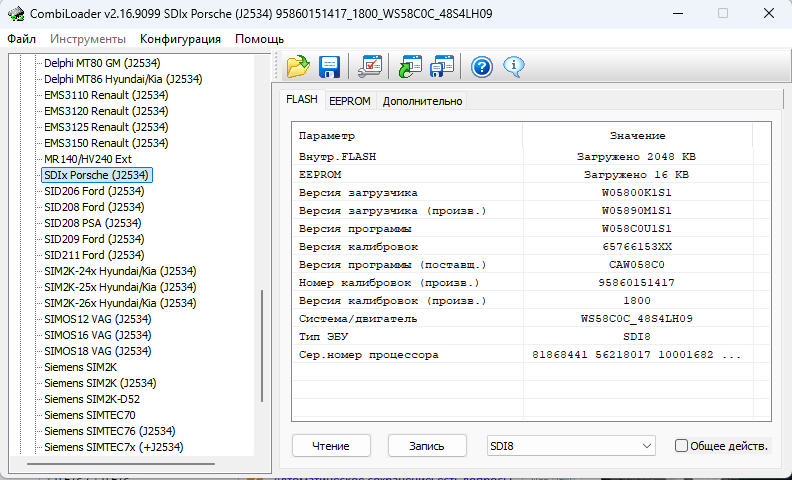Select SIMOS12 VAG (J2534)
Viewport: 792px width, 480px height.
(x=97, y=319)
